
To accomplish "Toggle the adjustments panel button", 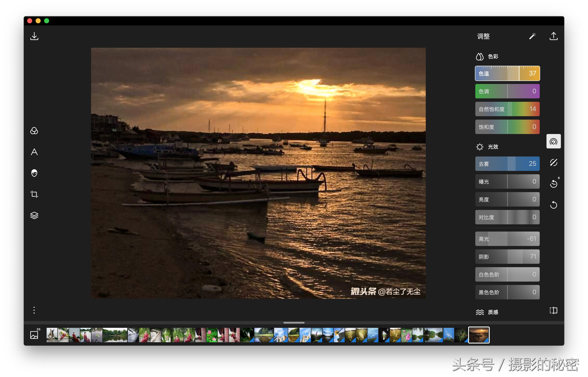I will pos(553,141).
